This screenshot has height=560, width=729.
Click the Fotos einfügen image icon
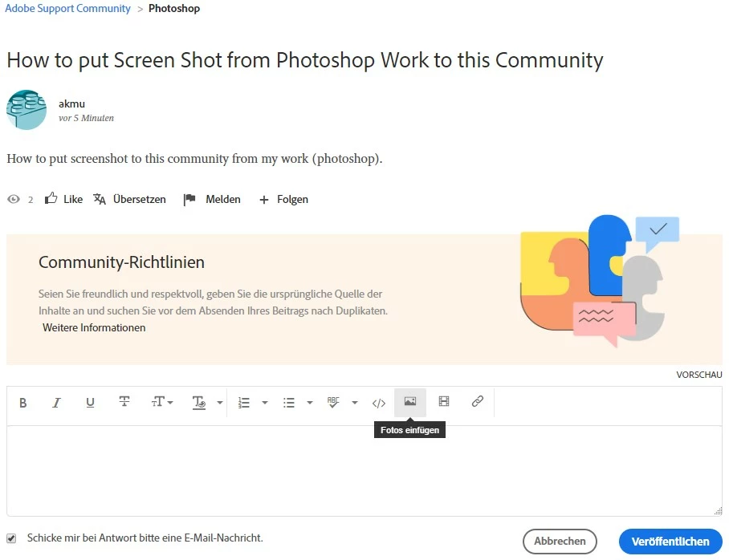[410, 401]
